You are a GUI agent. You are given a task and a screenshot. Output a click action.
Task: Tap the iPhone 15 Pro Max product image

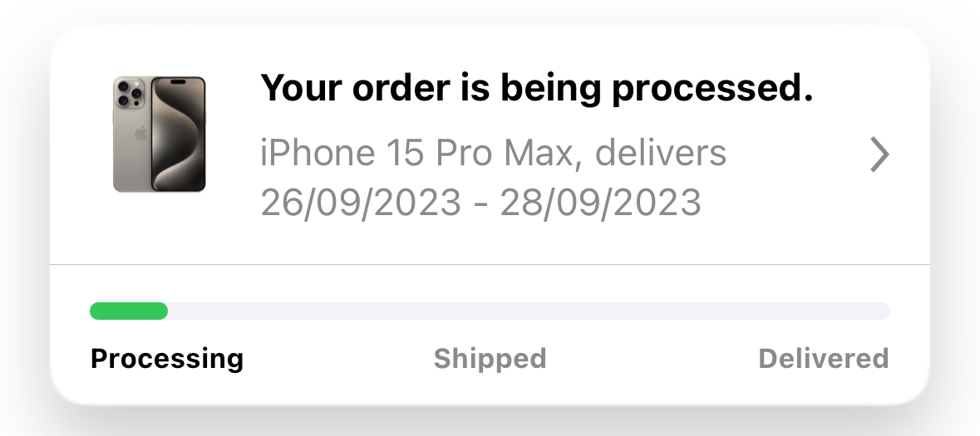tap(160, 135)
